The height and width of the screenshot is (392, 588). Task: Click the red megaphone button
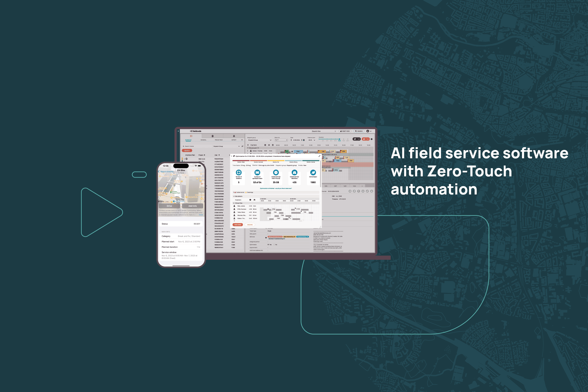364,139
